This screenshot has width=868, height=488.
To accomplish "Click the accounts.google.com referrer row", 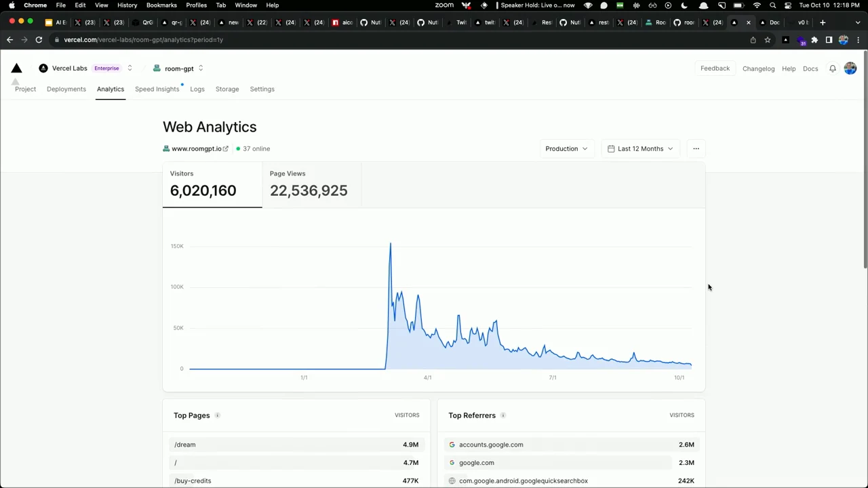I will (x=571, y=445).
